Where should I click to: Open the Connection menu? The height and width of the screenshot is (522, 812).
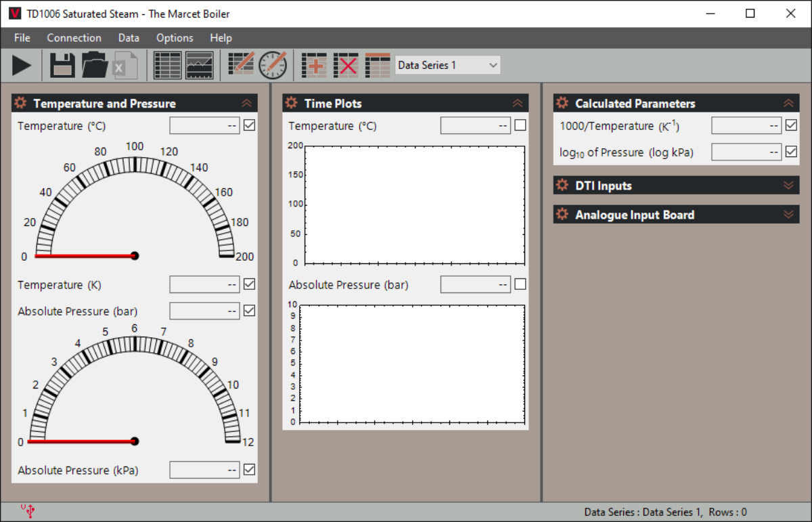pyautogui.click(x=74, y=38)
